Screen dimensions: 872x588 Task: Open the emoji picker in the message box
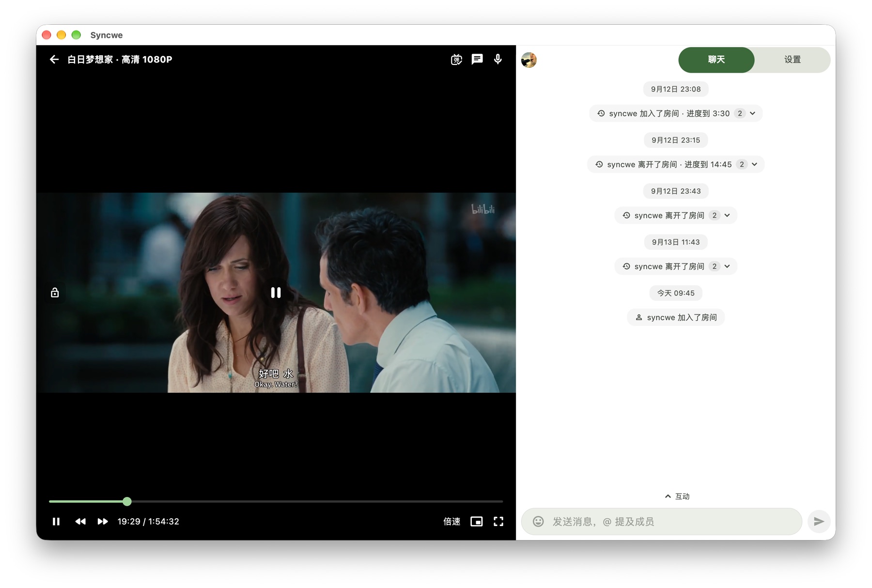pos(538,521)
